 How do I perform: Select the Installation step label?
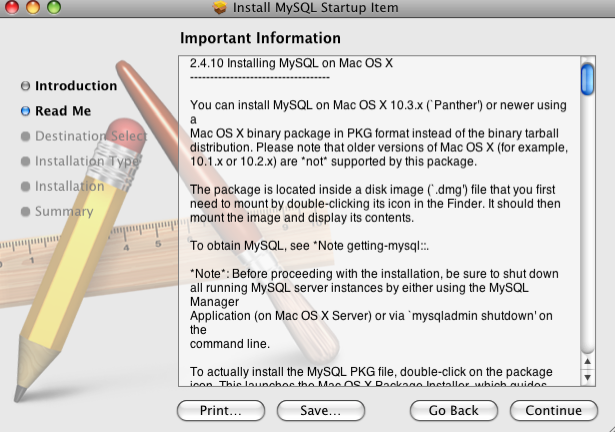coord(69,186)
